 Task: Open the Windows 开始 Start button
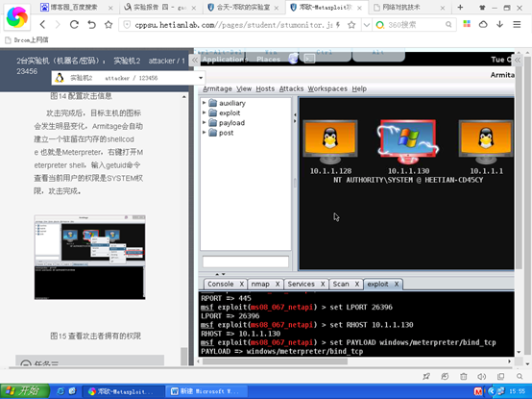point(25,391)
